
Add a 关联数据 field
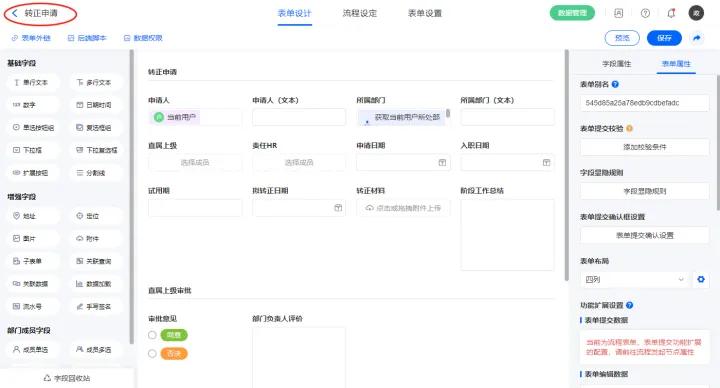point(33,284)
